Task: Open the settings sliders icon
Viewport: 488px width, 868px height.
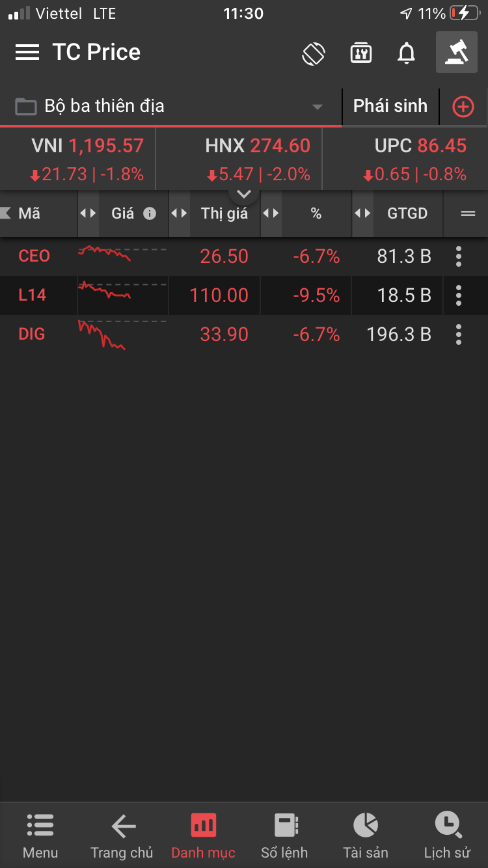Action: [360, 53]
